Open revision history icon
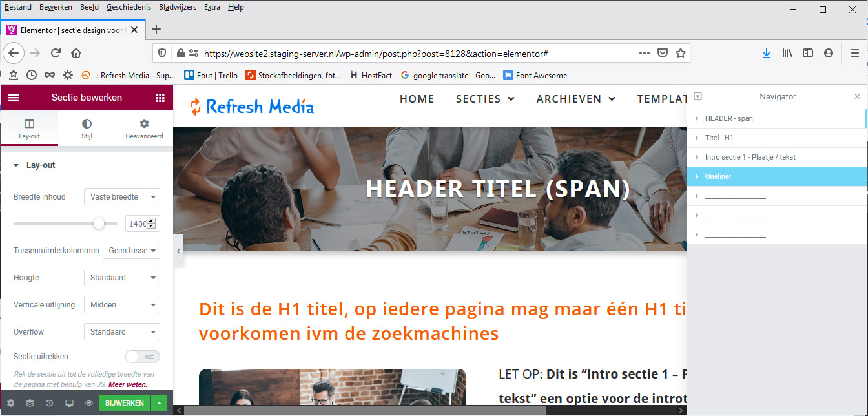Screen dimensions: 868x416 pyautogui.click(x=50, y=403)
